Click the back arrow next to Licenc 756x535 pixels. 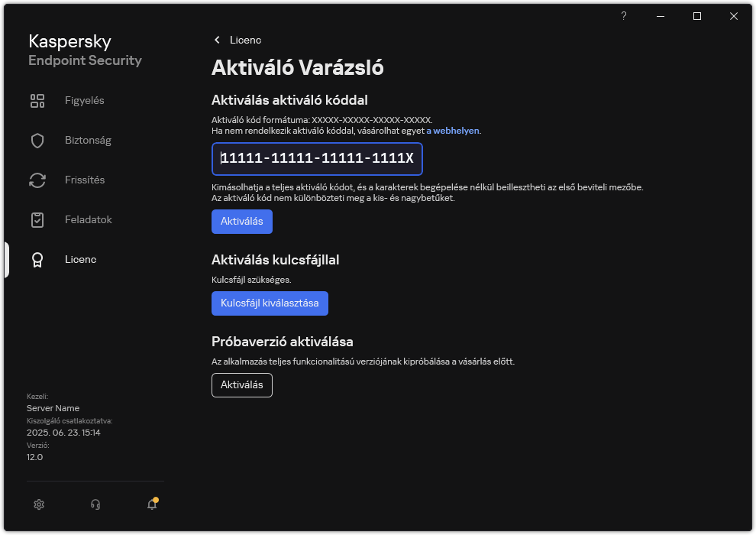218,40
